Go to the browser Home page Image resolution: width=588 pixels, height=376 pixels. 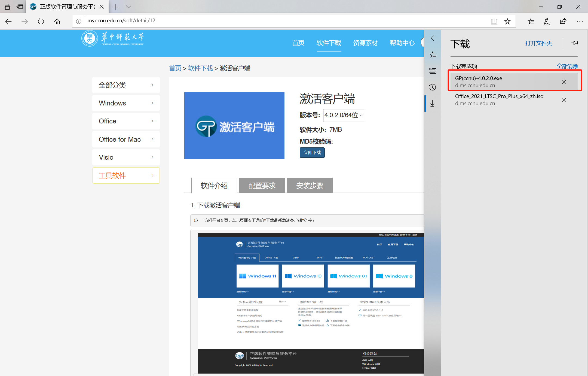tap(57, 21)
